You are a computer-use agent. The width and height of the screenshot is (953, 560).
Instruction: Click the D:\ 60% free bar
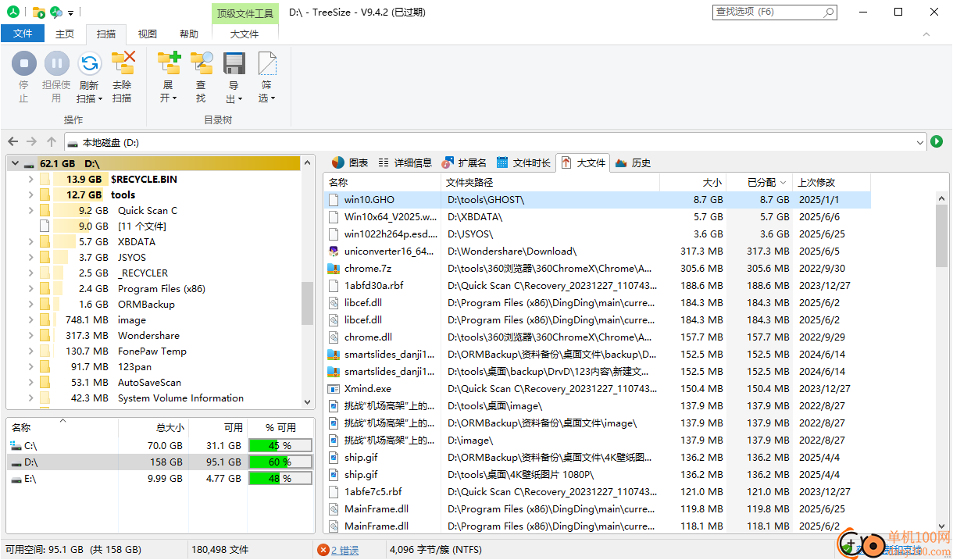pyautogui.click(x=280, y=462)
